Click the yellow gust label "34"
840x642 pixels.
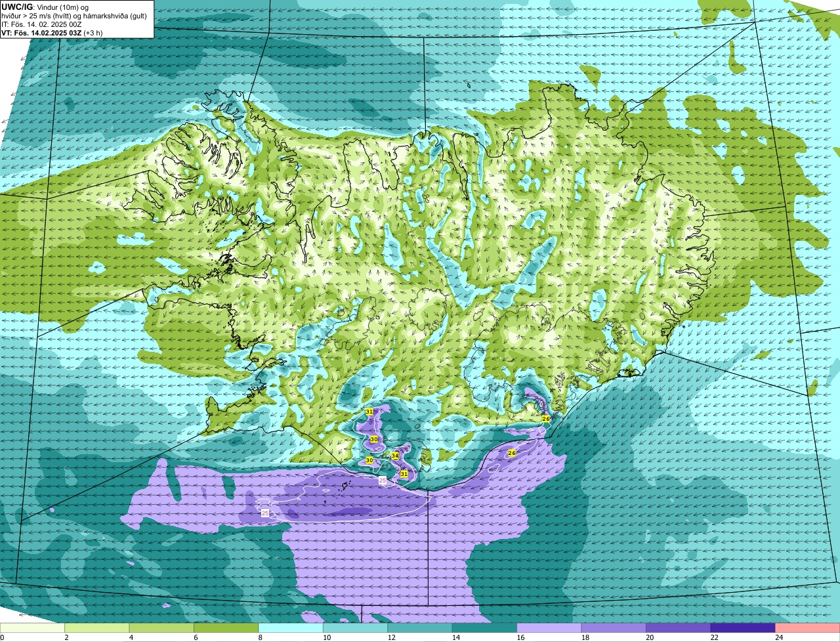[395, 455]
